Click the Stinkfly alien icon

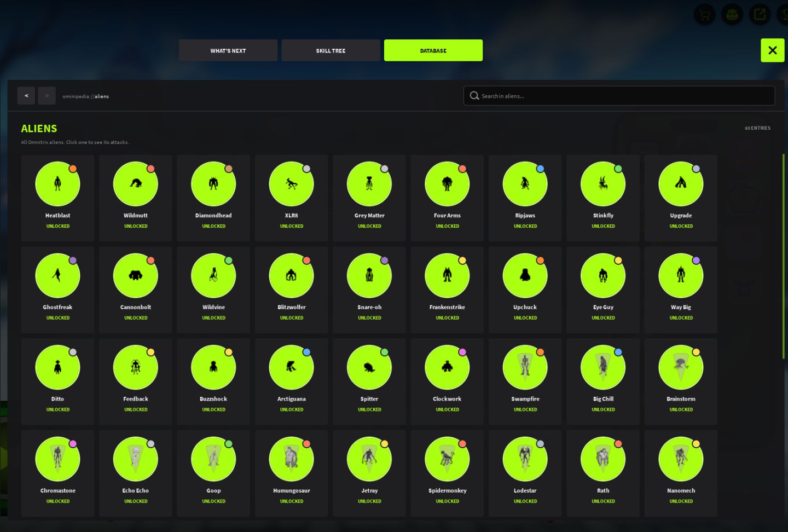pyautogui.click(x=603, y=184)
